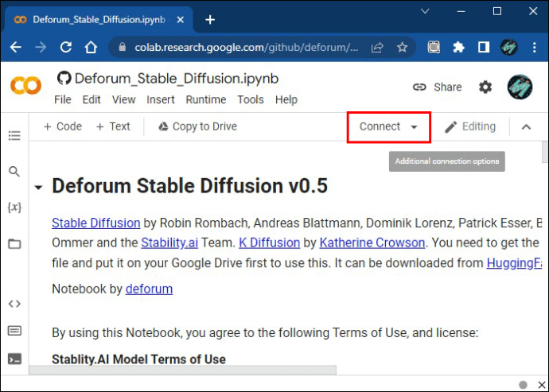The height and width of the screenshot is (392, 549).
Task: Close the bottom status bar with X
Action: coord(541,385)
